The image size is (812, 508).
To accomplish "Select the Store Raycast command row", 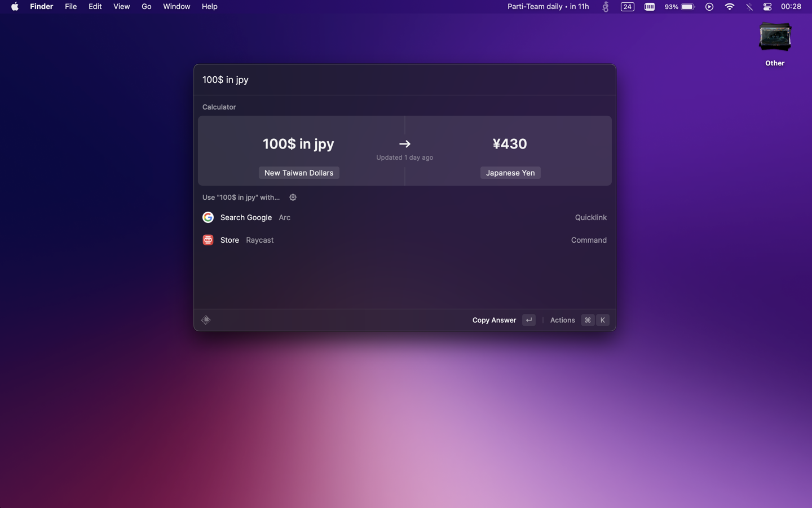I will point(404,240).
